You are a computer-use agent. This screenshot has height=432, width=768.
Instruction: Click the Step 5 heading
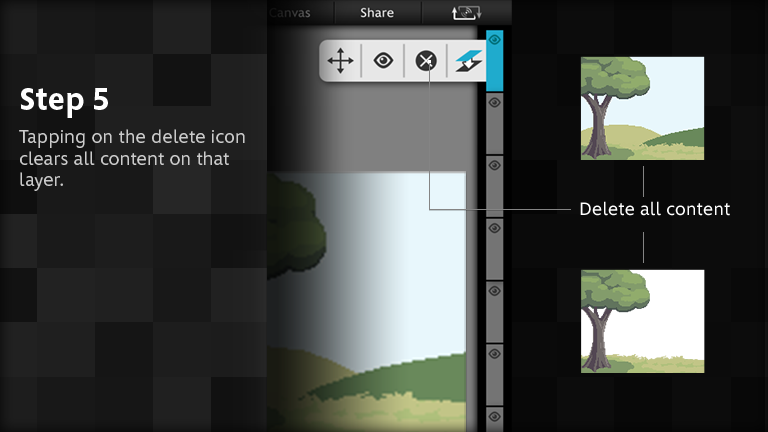64,100
